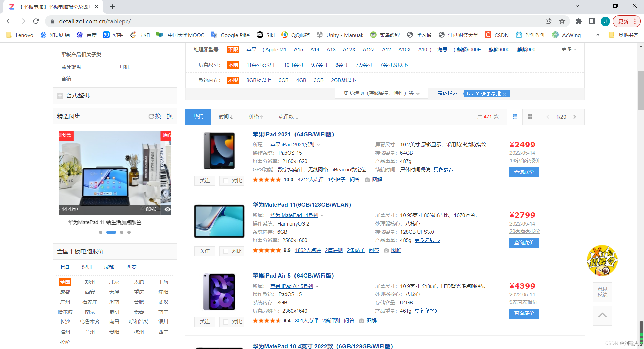The width and height of the screenshot is (644, 349).
Task: Open the Lenovo bookmark folder
Action: pos(20,35)
